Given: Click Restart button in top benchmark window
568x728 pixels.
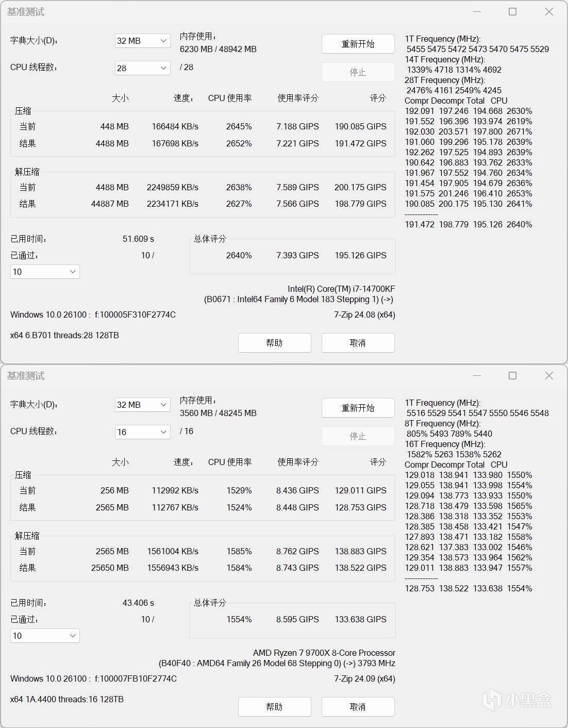Looking at the screenshot, I should coord(358,44).
